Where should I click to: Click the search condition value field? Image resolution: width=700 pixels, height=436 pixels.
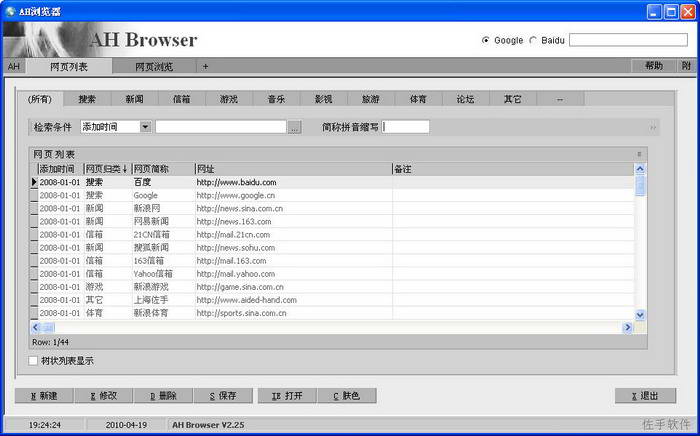221,127
